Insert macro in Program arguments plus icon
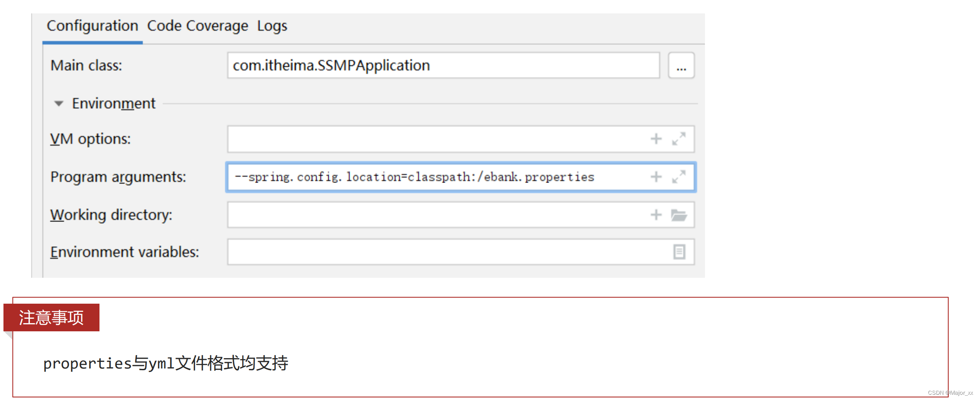This screenshot has width=980, height=400. tap(656, 177)
